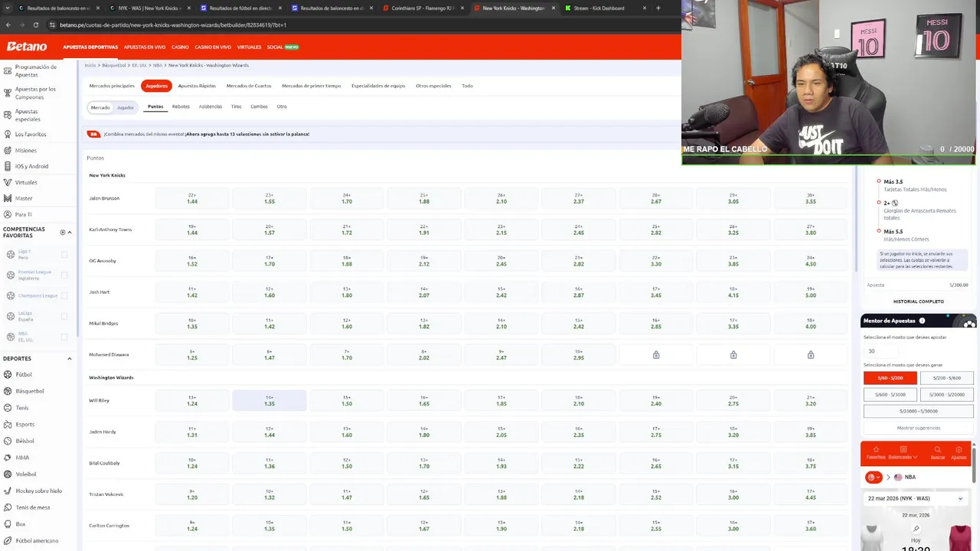This screenshot has height=551, width=980.
Task: Click the bet slip vertical scrollbar
Action: tap(856, 218)
